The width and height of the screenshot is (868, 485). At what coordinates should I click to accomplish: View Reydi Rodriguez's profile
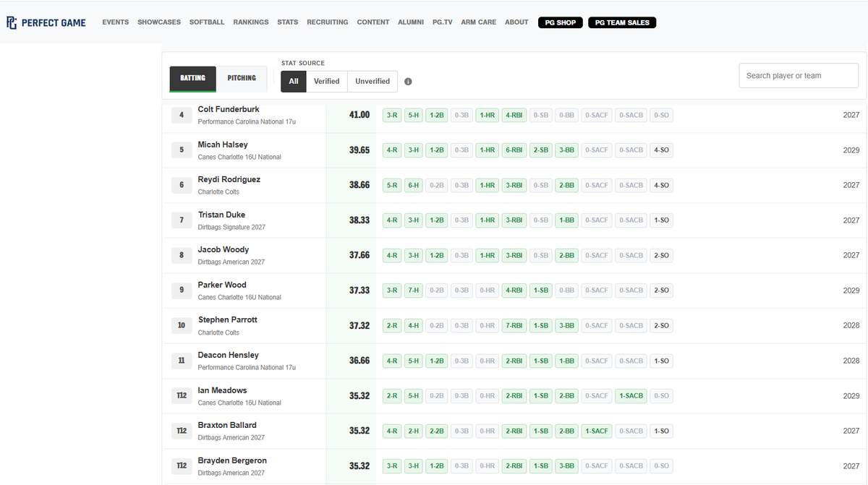click(229, 179)
